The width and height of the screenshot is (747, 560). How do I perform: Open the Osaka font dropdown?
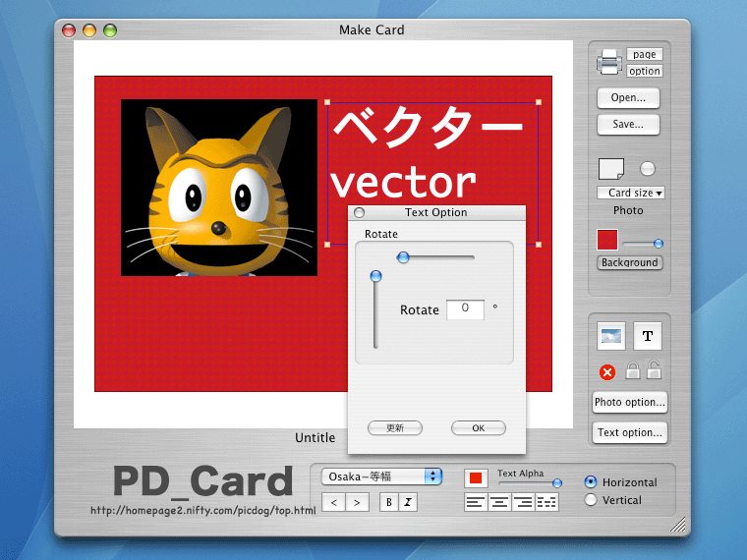pos(381,476)
